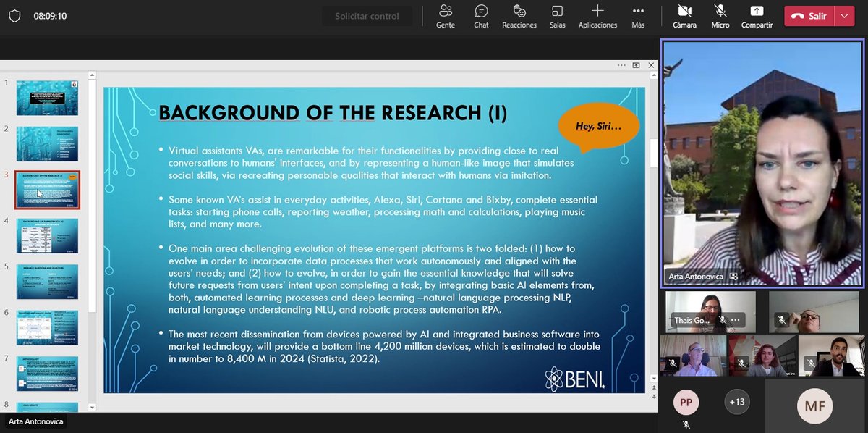The height and width of the screenshot is (433, 868).
Task: Select slide 4 thumbnail in the sidebar
Action: tap(47, 235)
